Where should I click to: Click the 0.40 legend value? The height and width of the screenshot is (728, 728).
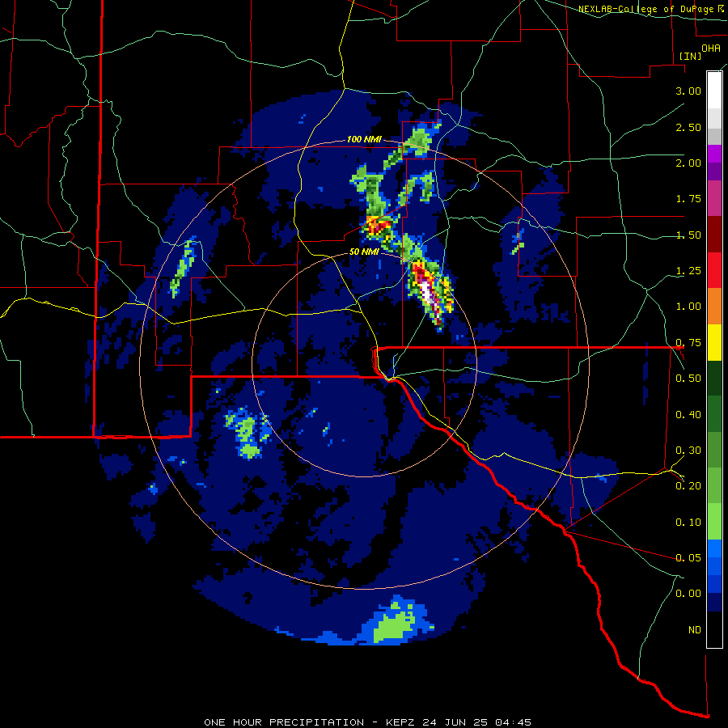coord(688,415)
